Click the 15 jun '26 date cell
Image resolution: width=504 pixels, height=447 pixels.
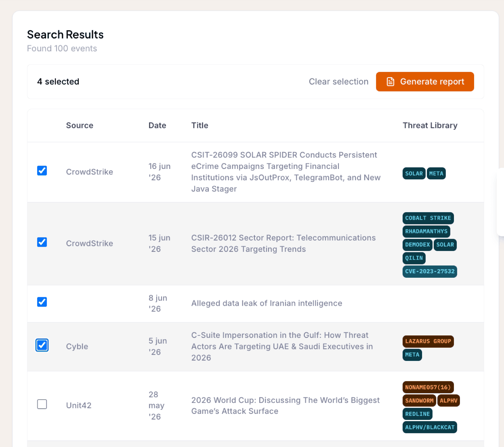(159, 243)
